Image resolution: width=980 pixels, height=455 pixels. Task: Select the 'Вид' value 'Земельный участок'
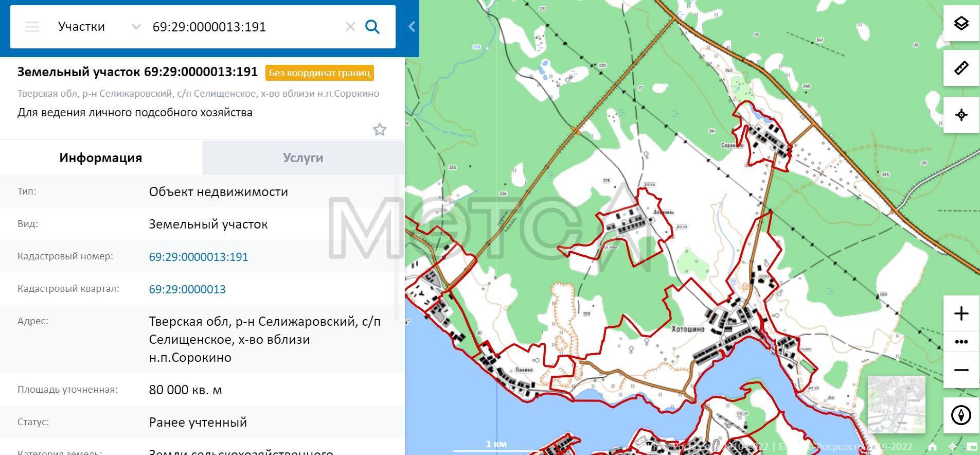click(x=208, y=224)
